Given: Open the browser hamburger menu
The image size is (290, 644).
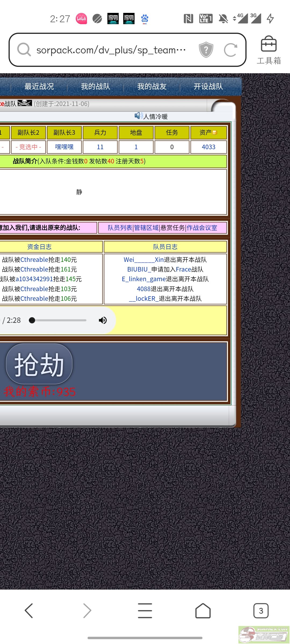Looking at the screenshot, I should point(145,611).
